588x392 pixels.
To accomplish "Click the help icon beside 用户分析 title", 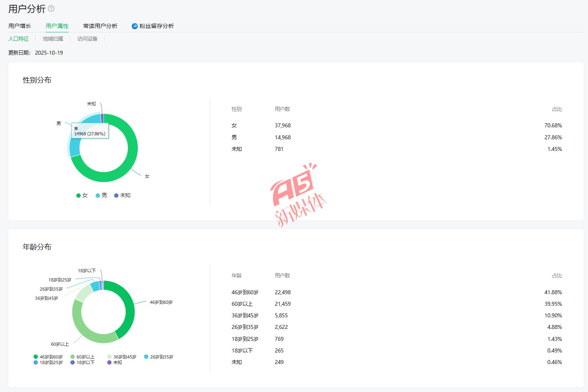I will [x=51, y=8].
